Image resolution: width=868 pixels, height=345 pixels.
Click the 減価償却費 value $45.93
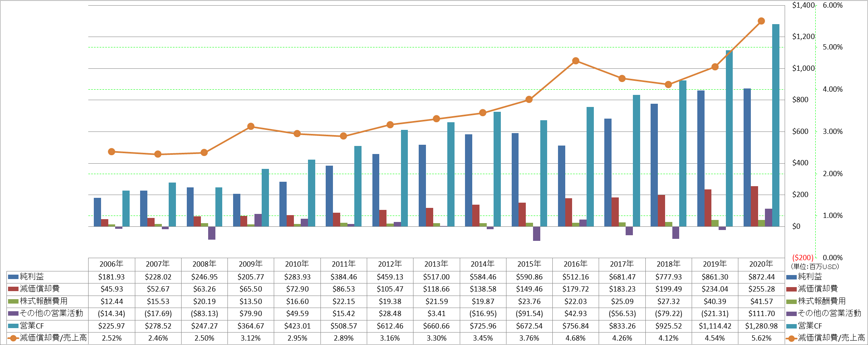point(112,289)
